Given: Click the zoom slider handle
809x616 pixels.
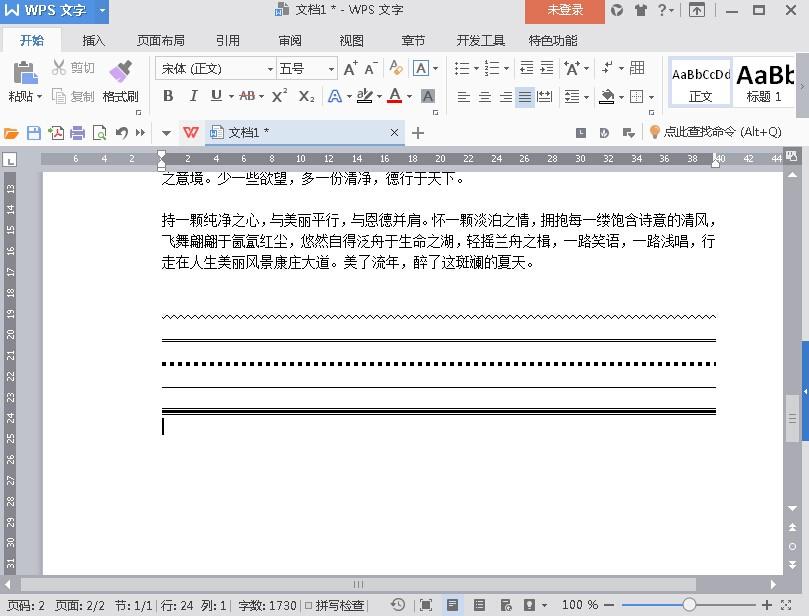Looking at the screenshot, I should [689, 605].
